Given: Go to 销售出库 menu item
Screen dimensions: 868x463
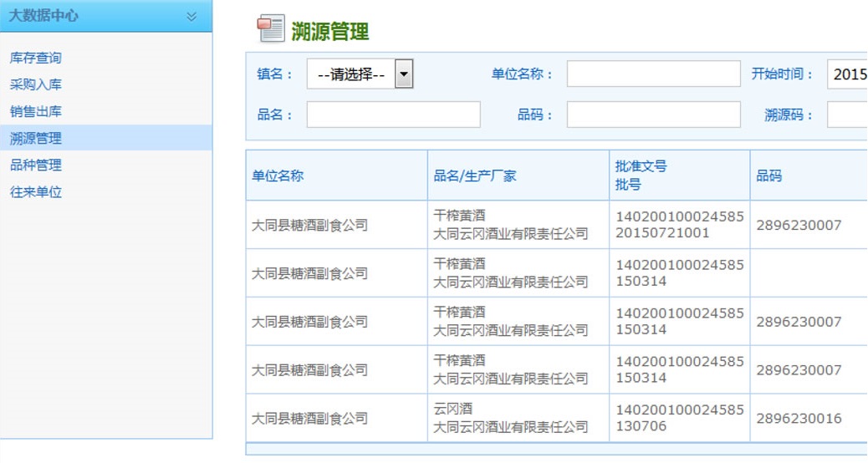Looking at the screenshot, I should pyautogui.click(x=36, y=112).
